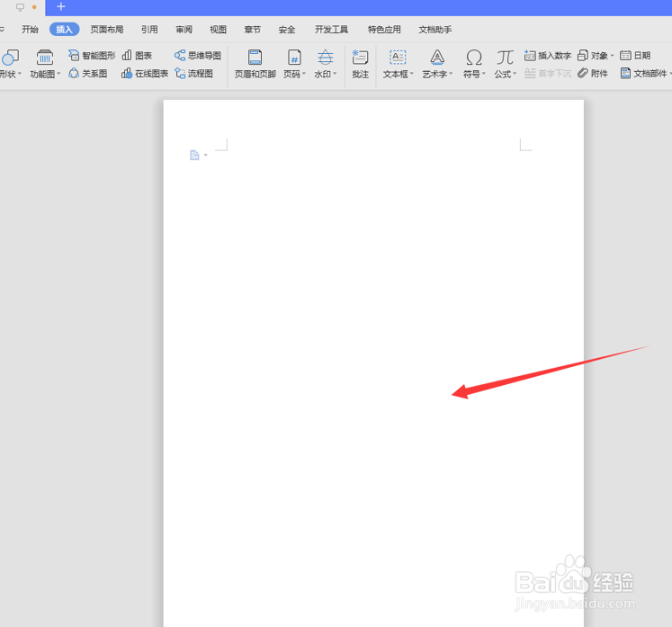Click the 文档部件 document parts icon
The height and width of the screenshot is (627, 672).
point(626,73)
